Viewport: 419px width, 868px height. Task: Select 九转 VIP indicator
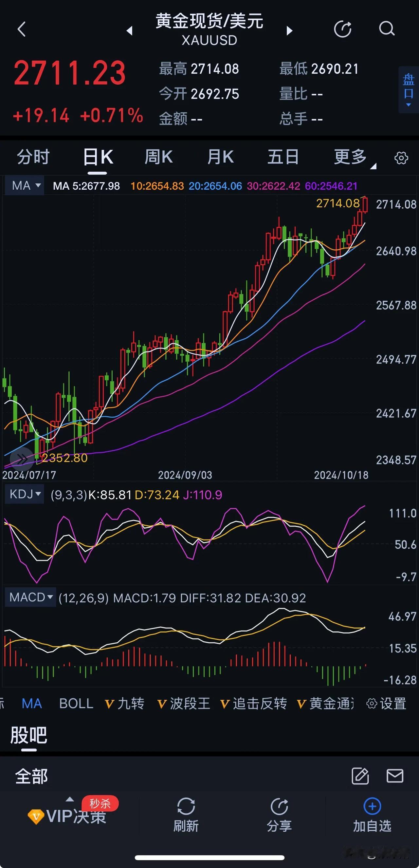coord(125,704)
